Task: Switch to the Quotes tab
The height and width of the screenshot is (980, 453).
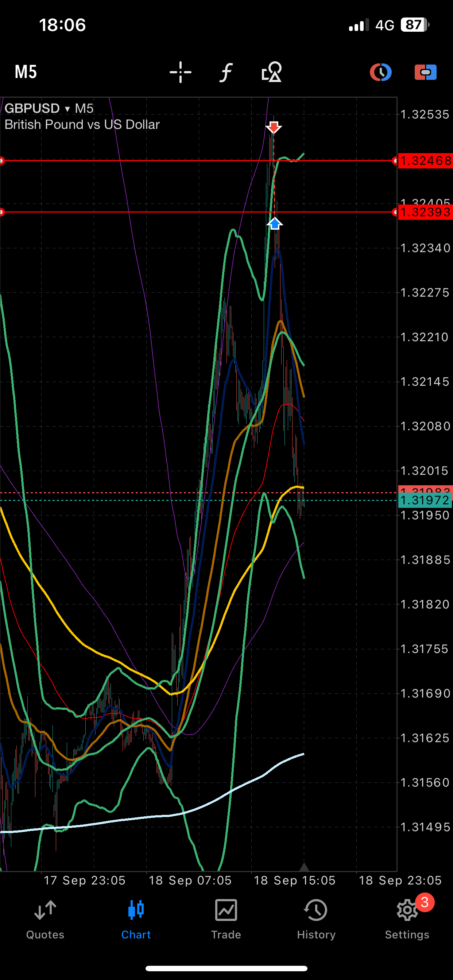Action: [x=45, y=919]
